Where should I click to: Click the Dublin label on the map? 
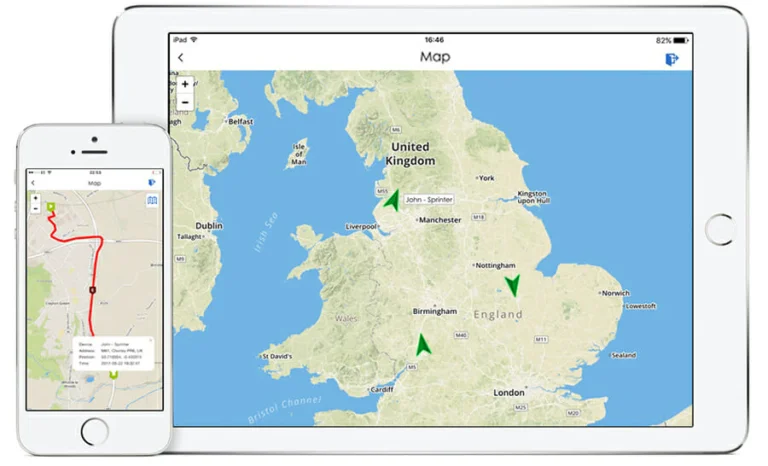pyautogui.click(x=209, y=226)
